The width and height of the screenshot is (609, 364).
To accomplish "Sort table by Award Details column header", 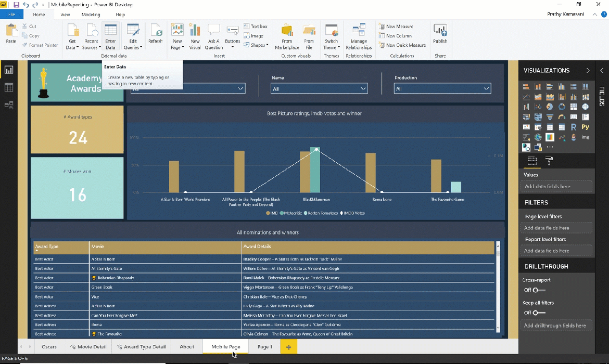I will (367, 247).
